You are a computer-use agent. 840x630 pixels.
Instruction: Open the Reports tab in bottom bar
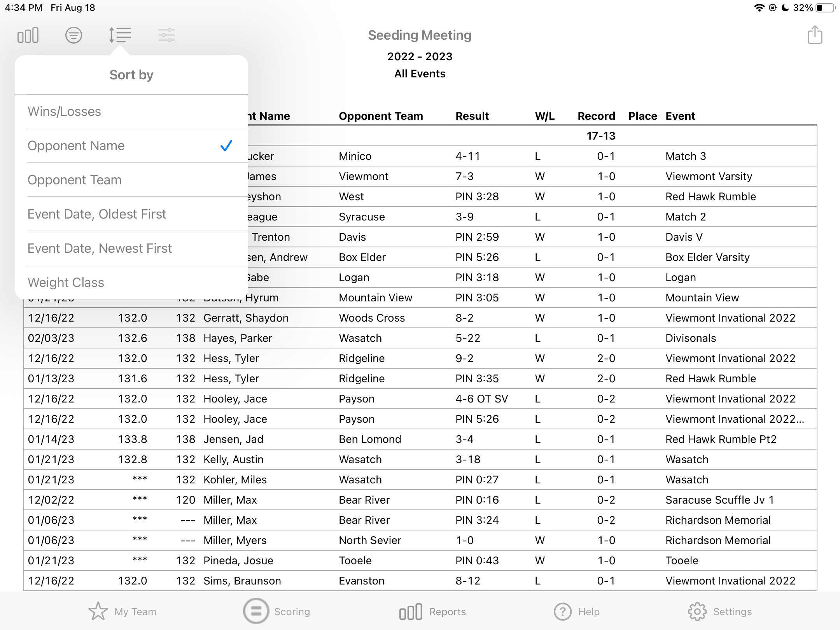(x=432, y=611)
